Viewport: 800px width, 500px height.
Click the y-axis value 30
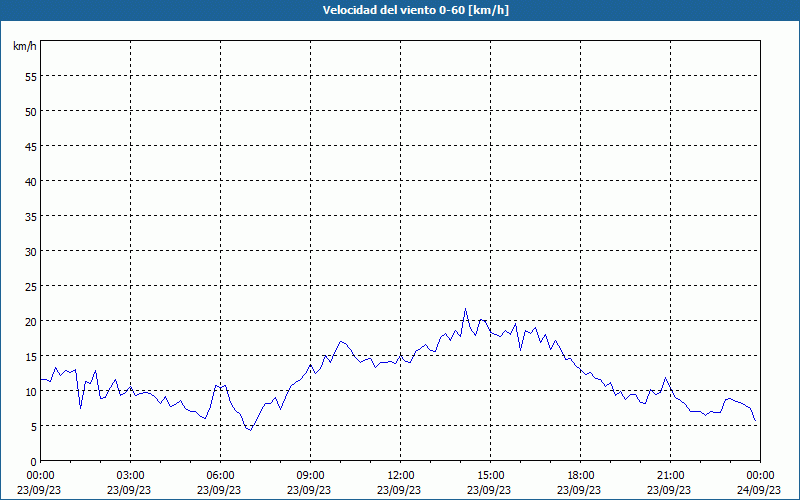pos(31,252)
